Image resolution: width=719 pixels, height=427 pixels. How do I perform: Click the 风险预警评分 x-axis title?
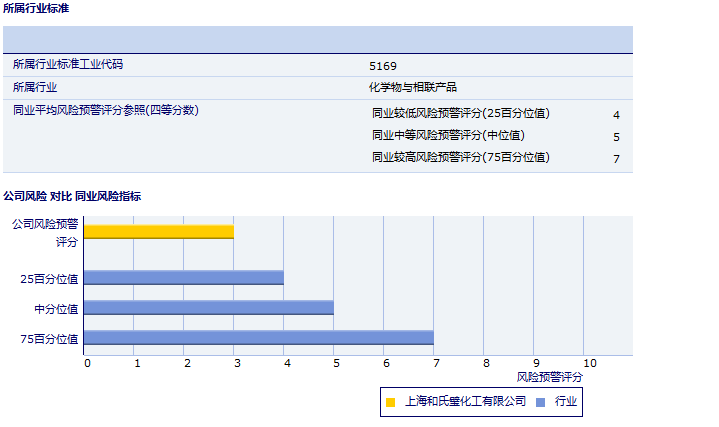[x=549, y=377]
